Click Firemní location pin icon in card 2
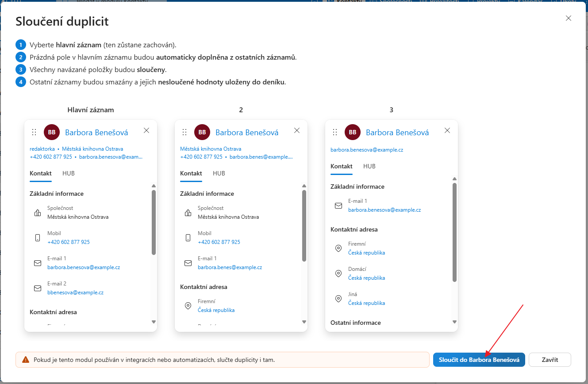The width and height of the screenshot is (588, 384). pos(188,306)
